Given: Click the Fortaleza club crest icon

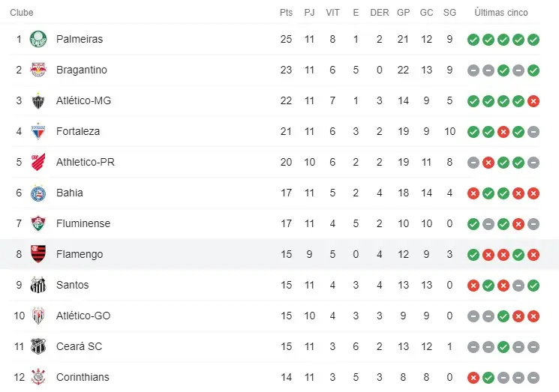Looking at the screenshot, I should (x=38, y=131).
